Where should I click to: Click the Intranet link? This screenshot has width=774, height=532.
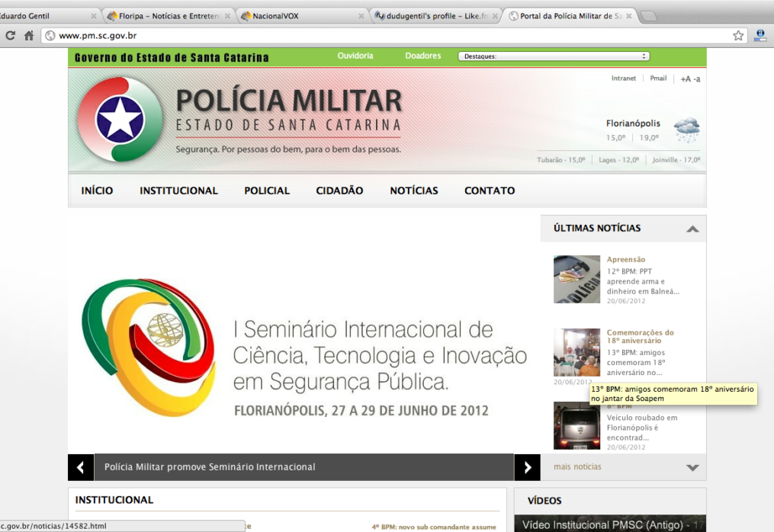[624, 78]
